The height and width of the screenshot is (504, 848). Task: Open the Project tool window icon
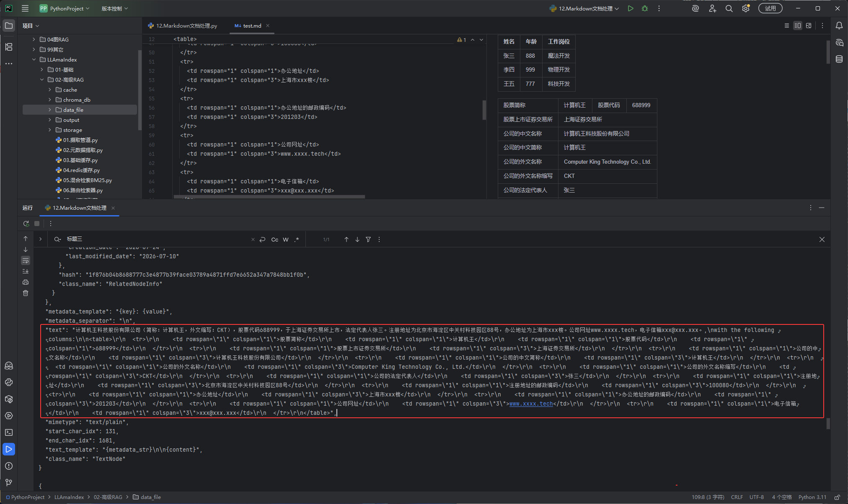9,26
